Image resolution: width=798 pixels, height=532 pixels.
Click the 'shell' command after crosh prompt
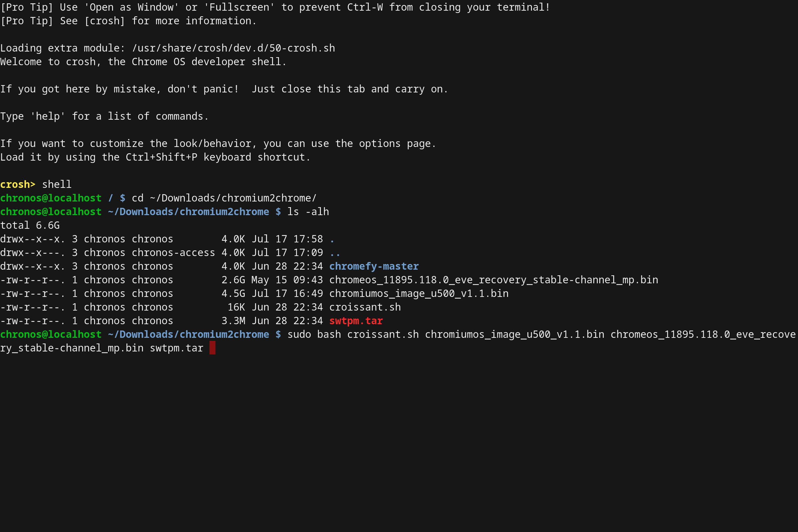[x=57, y=185]
